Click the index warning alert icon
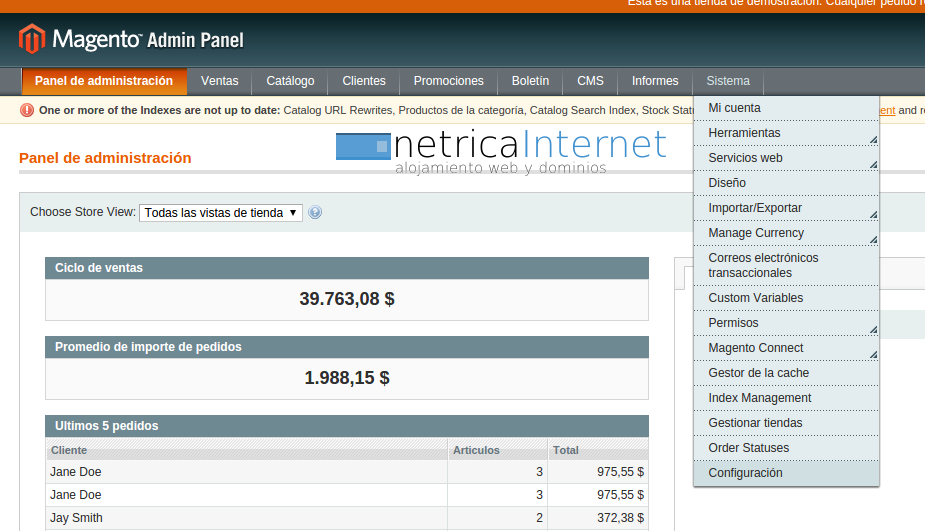This screenshot has width=925, height=531. 27,110
